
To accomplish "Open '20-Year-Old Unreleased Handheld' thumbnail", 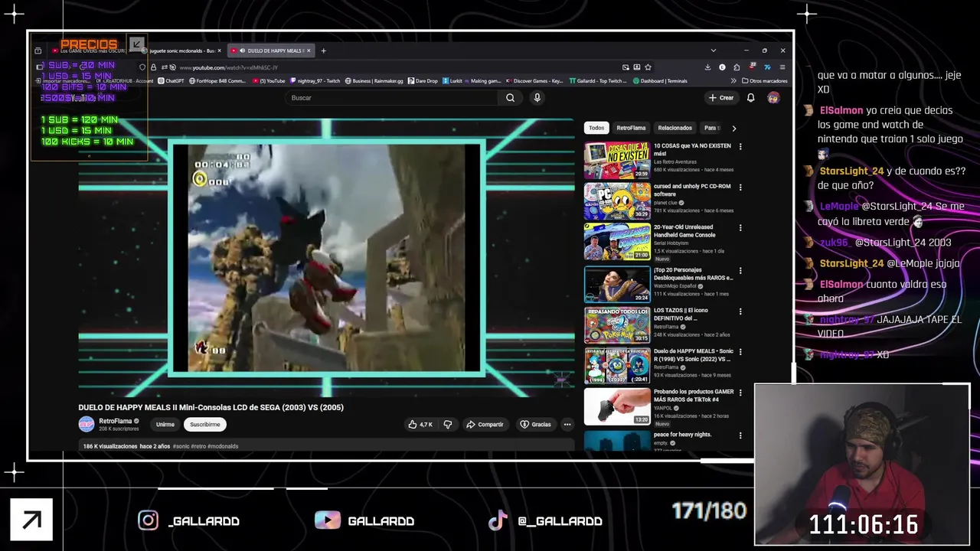I will pyautogui.click(x=617, y=241).
